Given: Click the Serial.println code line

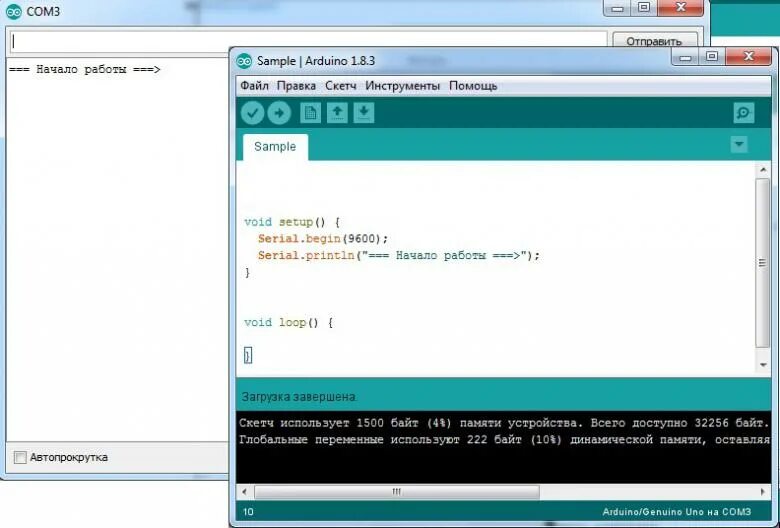Looking at the screenshot, I should pyautogui.click(x=398, y=256).
